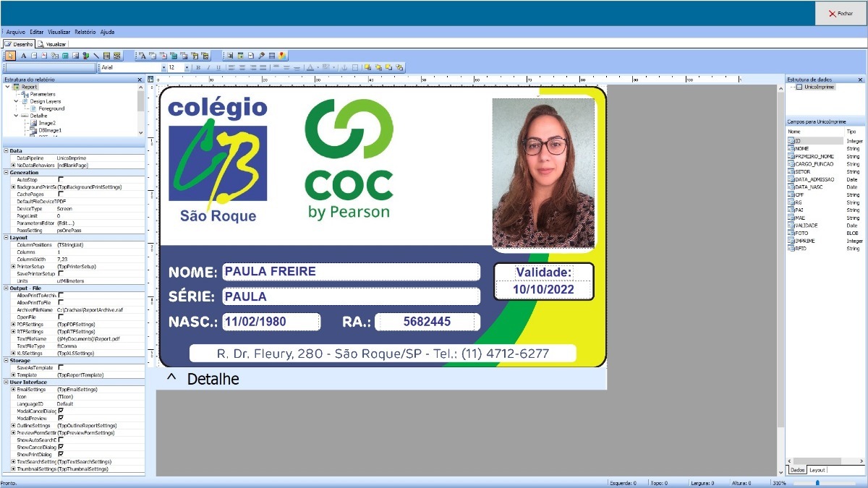The height and width of the screenshot is (488, 868).
Task: Switch to the Dados tab
Action: [x=798, y=470]
